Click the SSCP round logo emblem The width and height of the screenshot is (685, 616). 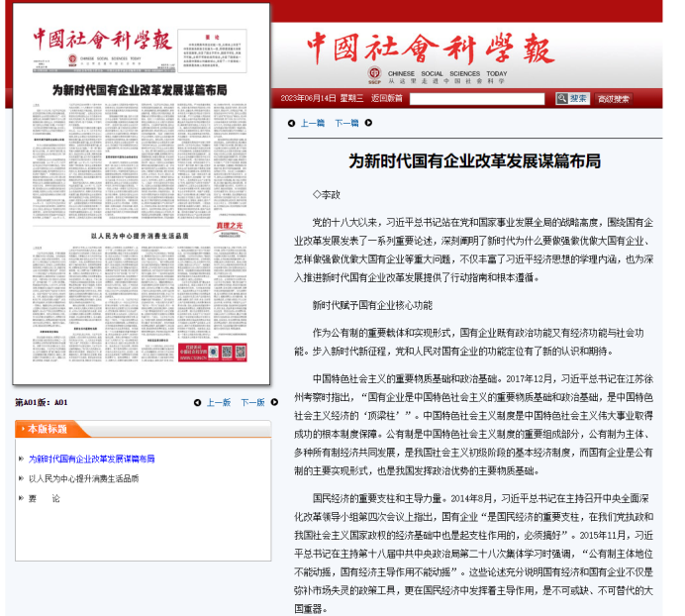374,74
